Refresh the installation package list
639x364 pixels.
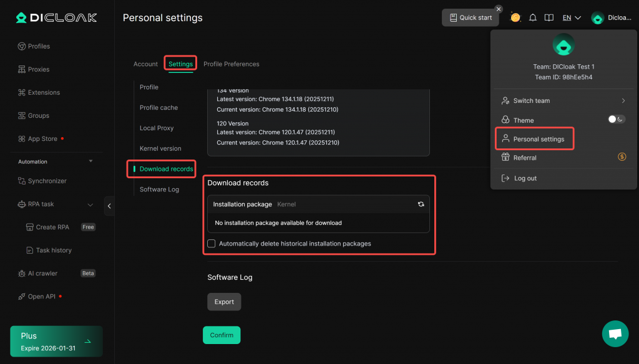(421, 204)
